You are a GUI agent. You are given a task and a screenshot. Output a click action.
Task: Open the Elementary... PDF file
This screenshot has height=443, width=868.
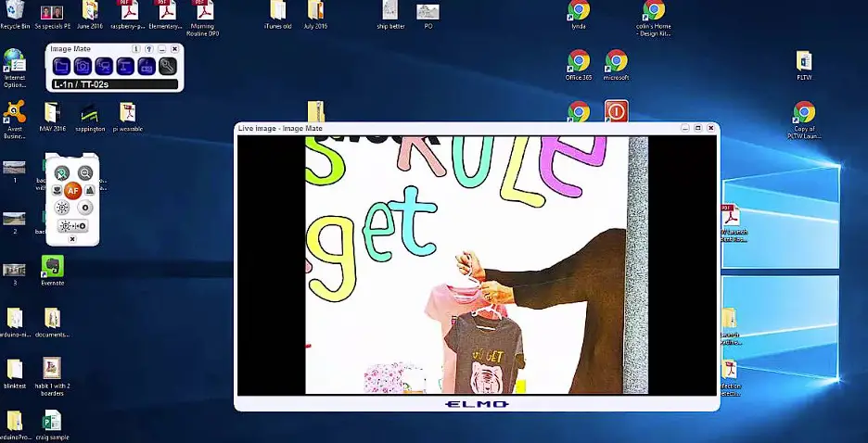[x=165, y=15]
